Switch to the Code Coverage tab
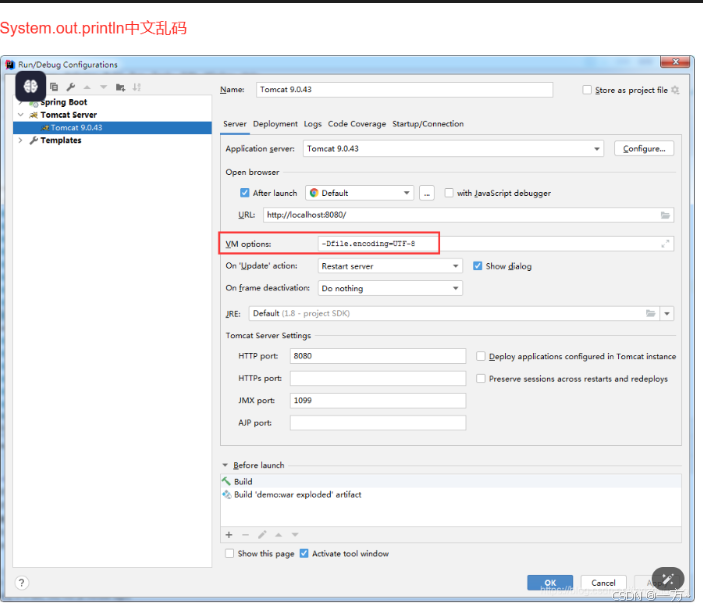Viewport: 703px width, 609px height. (357, 124)
